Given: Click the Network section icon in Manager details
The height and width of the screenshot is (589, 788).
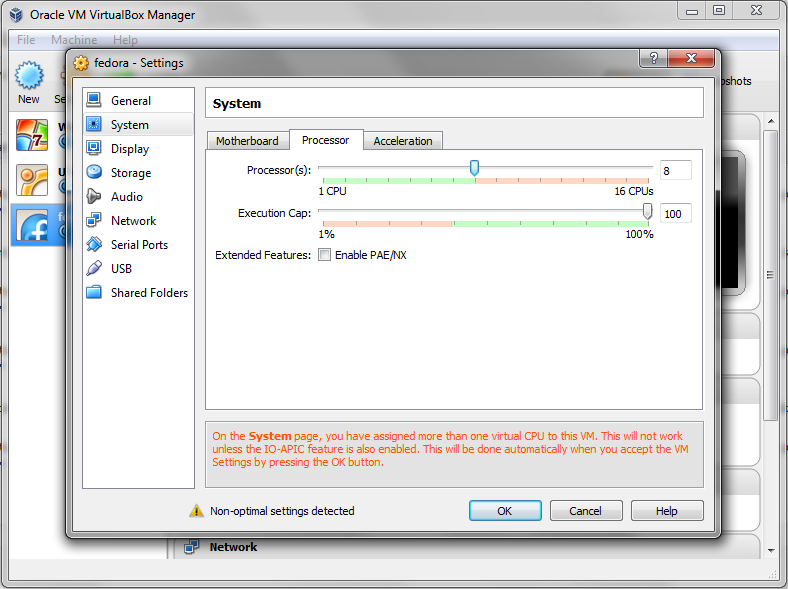Looking at the screenshot, I should pos(191,546).
